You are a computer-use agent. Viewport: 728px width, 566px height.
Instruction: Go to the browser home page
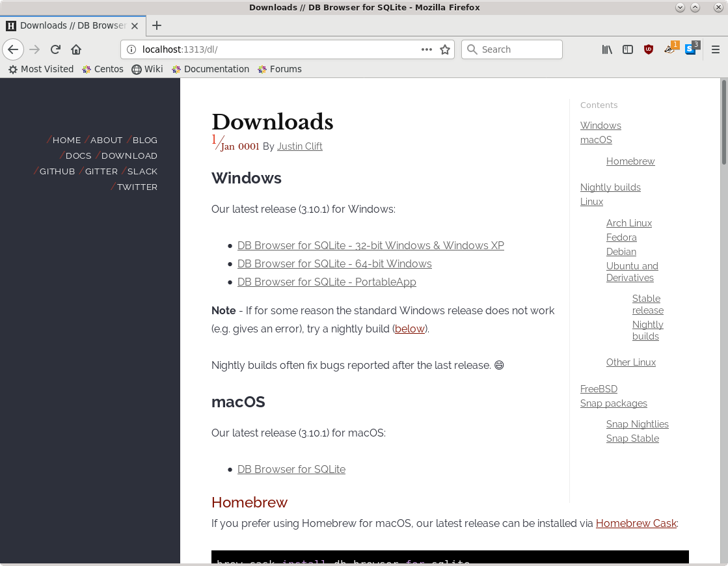tap(75, 49)
